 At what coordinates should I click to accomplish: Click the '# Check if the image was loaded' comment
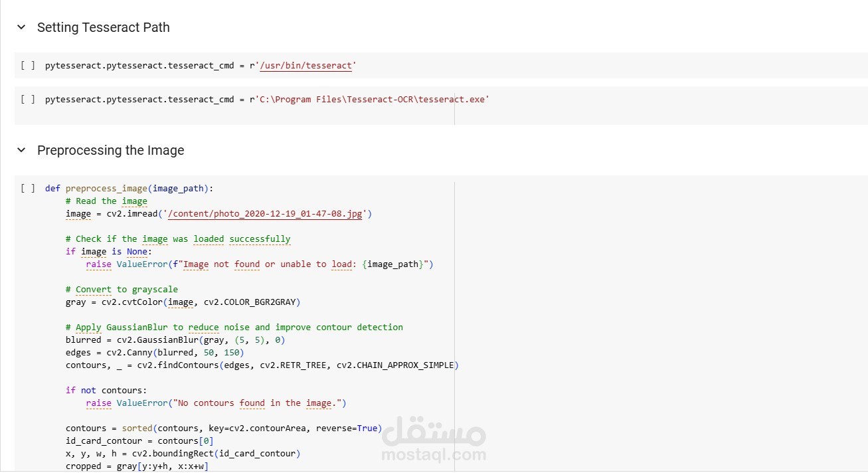click(x=178, y=238)
